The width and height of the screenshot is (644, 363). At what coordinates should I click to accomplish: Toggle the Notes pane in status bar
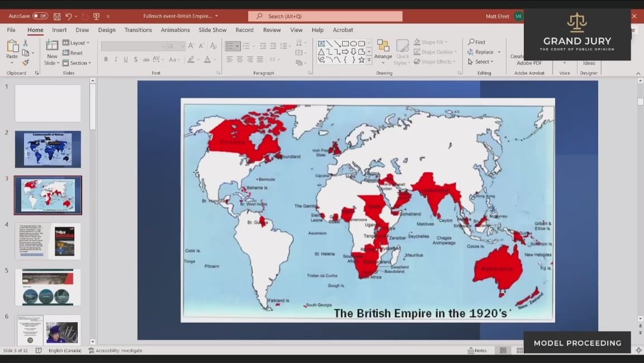click(x=477, y=351)
